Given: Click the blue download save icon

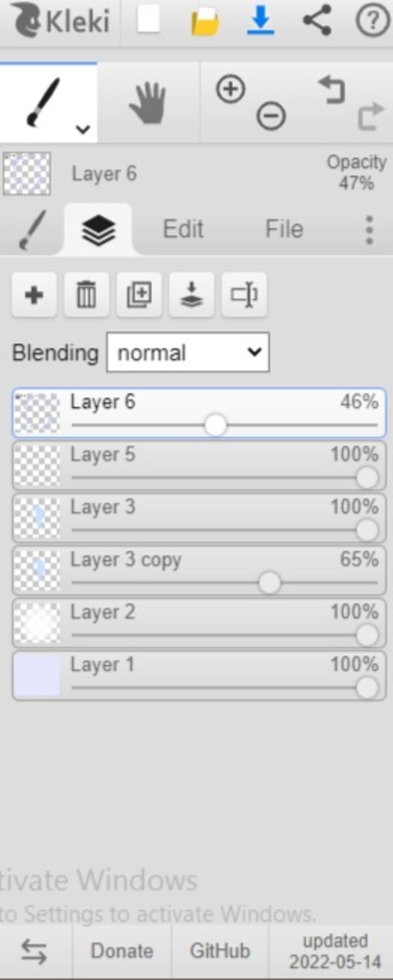Looking at the screenshot, I should [261, 20].
